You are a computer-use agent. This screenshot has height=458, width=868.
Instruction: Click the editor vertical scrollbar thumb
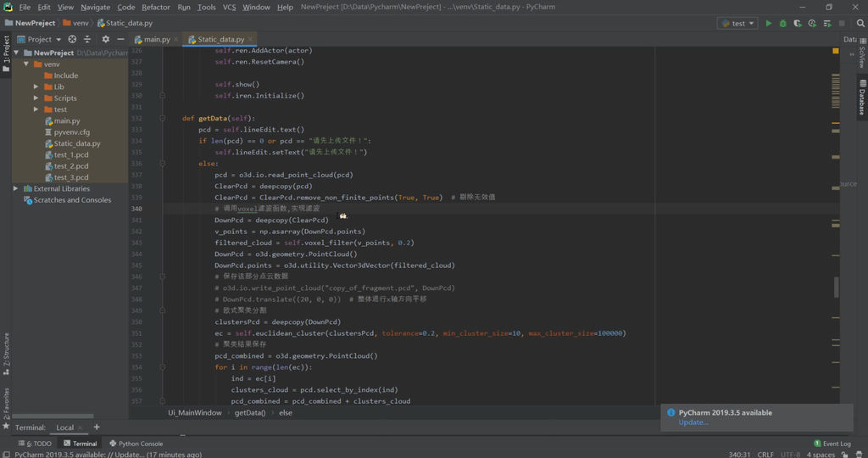pos(837,287)
